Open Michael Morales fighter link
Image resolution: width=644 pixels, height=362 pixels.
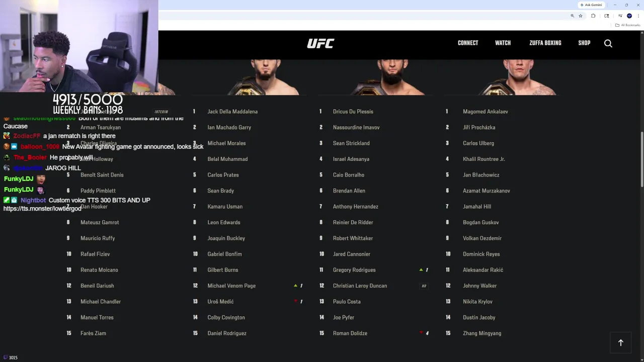226,143
